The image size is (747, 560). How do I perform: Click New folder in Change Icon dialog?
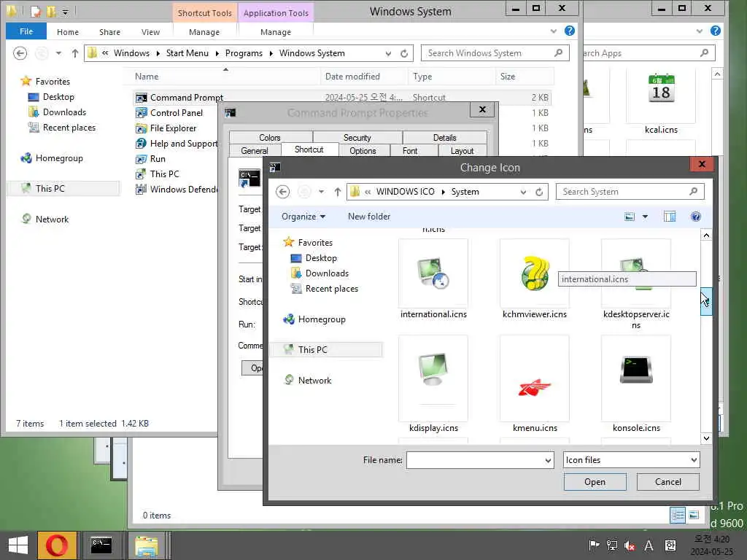tap(368, 216)
